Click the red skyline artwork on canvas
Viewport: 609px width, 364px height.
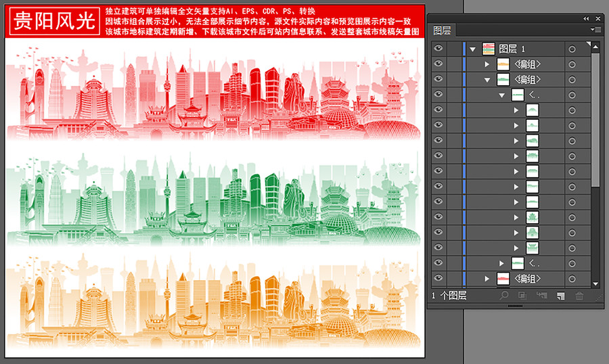point(214,93)
